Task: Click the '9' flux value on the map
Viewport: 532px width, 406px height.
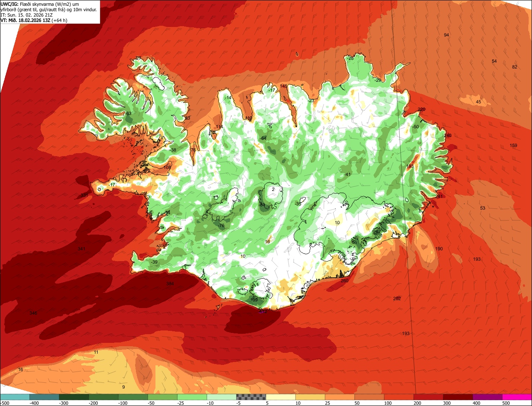Action: pos(123,387)
